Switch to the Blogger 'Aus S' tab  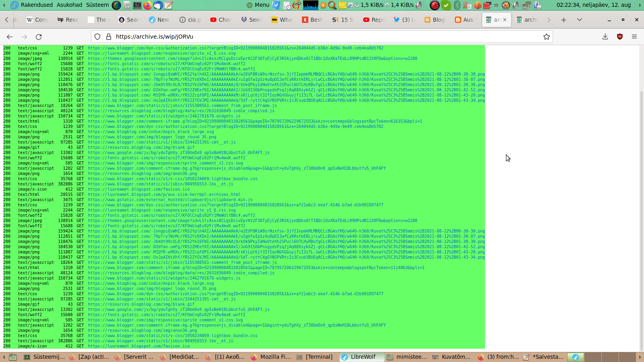tap(466, 20)
